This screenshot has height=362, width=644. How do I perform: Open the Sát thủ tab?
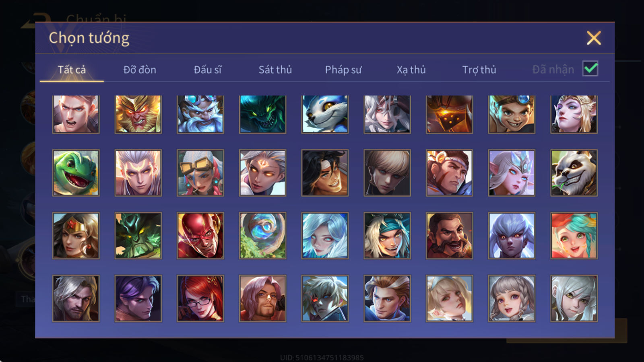click(275, 70)
